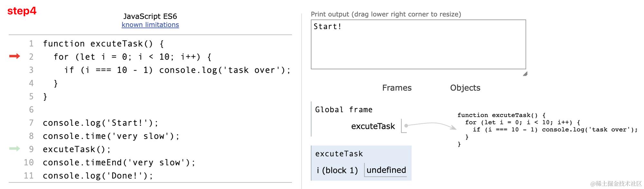Switch to the Frames column heading
Viewport: 644px width, 189px height.
point(396,87)
